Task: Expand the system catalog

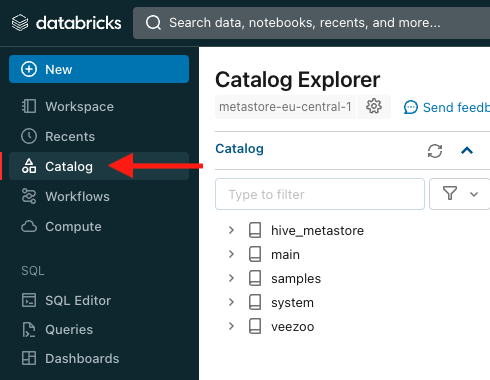Action: pyautogui.click(x=231, y=302)
